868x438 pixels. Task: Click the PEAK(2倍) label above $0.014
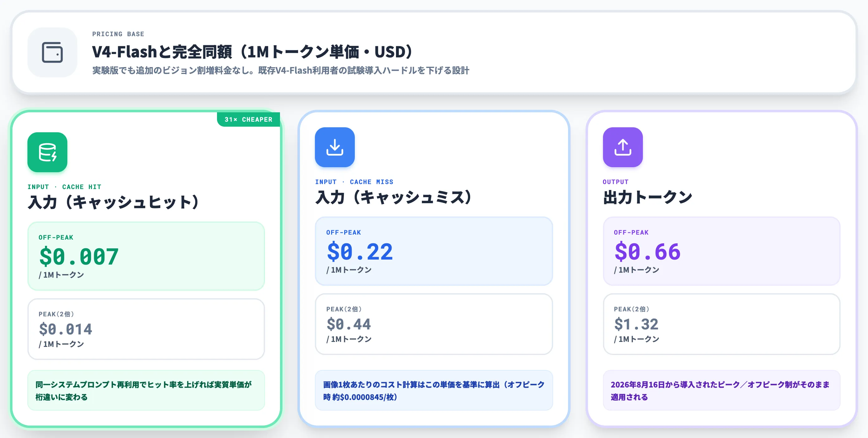point(56,314)
